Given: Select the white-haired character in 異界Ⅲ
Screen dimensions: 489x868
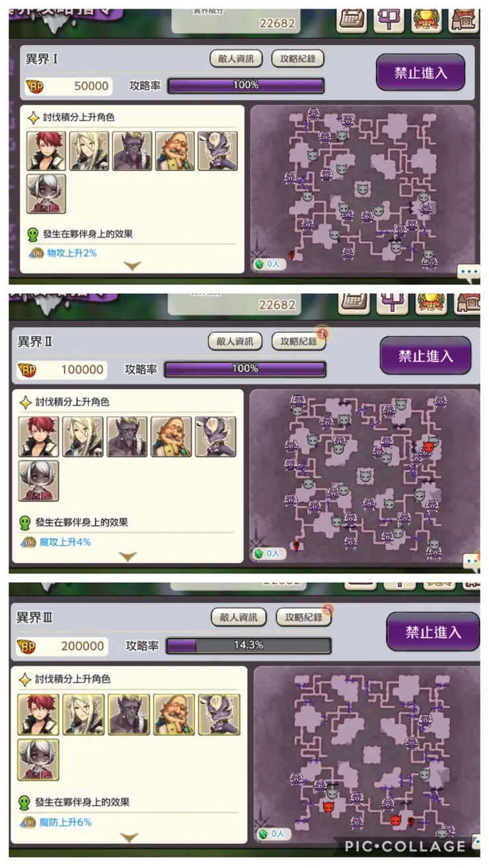Looking at the screenshot, I should 38,760.
